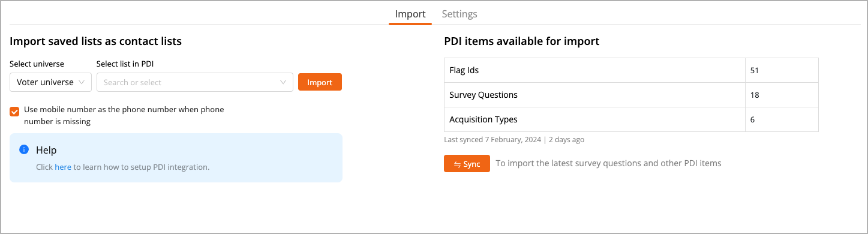This screenshot has width=868, height=234.
Task: Open the 'here' link in Help box
Action: coord(63,167)
